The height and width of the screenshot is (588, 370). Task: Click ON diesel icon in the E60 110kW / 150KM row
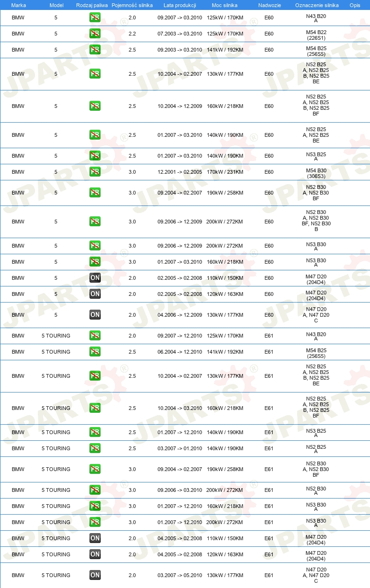click(x=95, y=278)
